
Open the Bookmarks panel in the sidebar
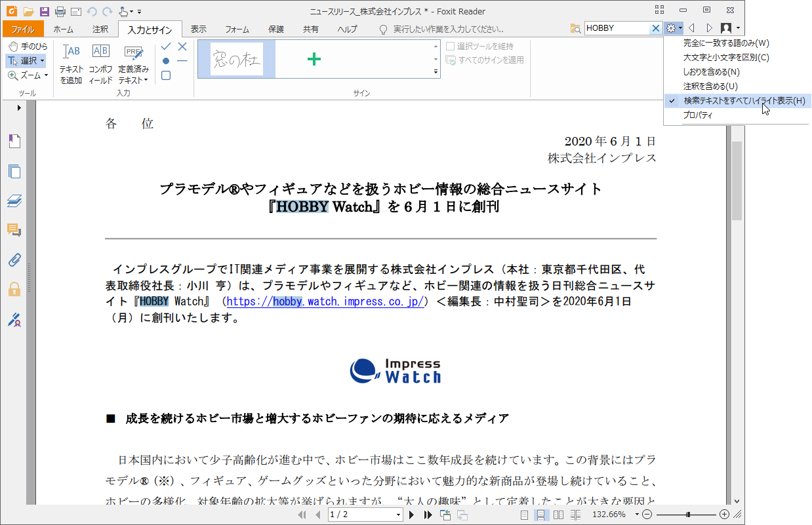click(14, 141)
